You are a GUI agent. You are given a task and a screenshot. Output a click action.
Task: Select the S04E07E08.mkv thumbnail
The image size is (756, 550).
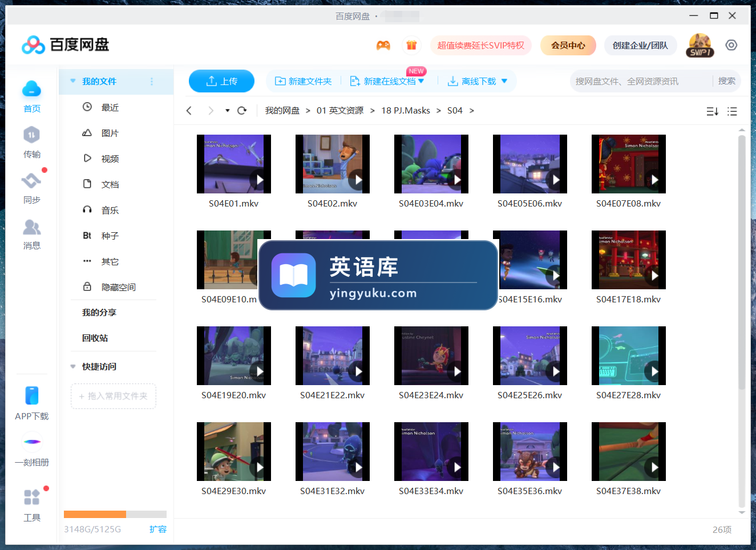[x=629, y=164]
